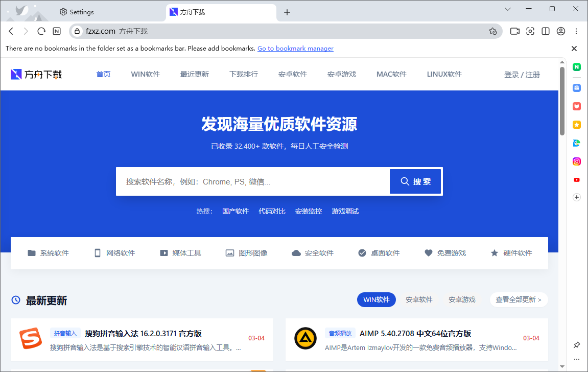Dismiss the bookmarks notification with the X
Image resolution: width=588 pixels, height=372 pixels.
click(x=574, y=48)
